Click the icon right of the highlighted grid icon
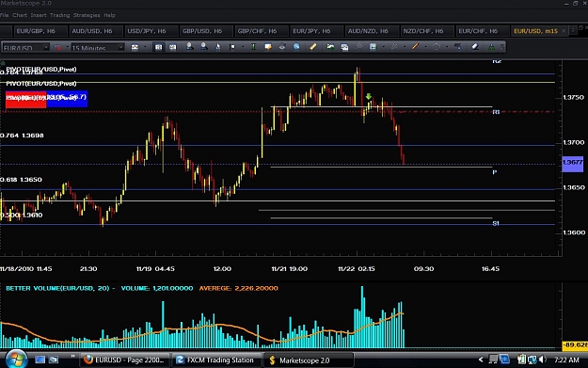 click(x=172, y=47)
